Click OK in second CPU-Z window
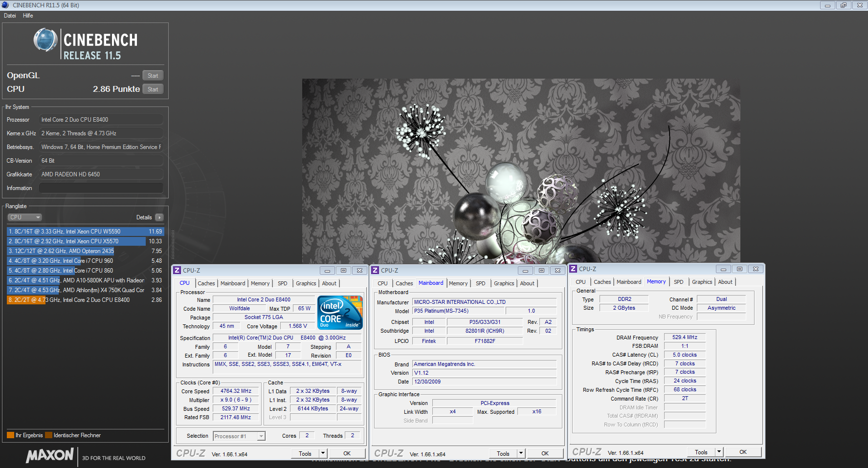This screenshot has width=868, height=468. click(545, 454)
